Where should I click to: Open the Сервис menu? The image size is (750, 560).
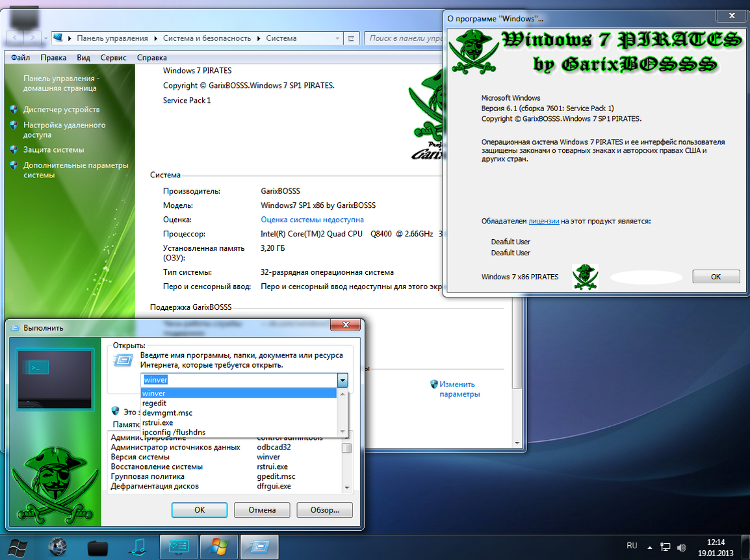[113, 57]
